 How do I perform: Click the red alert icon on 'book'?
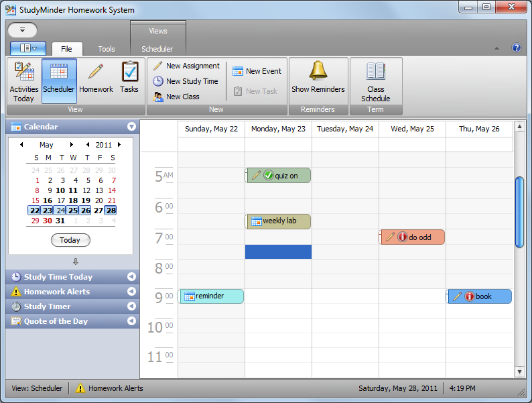point(469,296)
